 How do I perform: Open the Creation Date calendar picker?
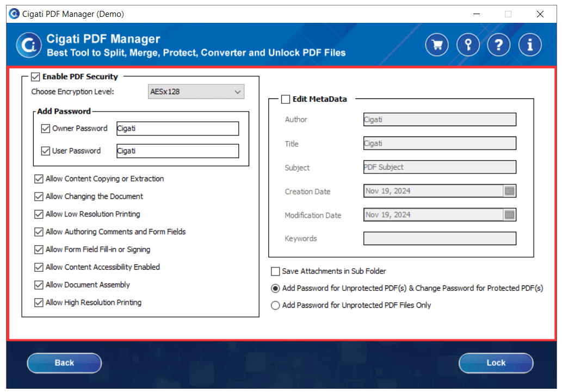point(509,191)
